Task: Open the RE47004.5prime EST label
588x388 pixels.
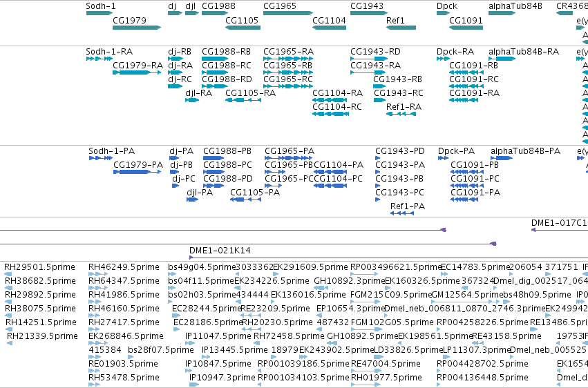Action: coord(386,364)
